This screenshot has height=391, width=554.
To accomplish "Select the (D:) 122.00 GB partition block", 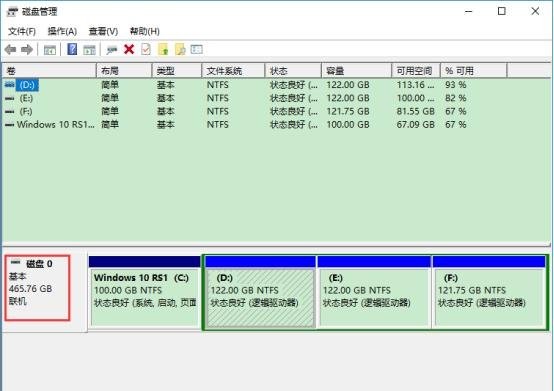I will click(260, 298).
